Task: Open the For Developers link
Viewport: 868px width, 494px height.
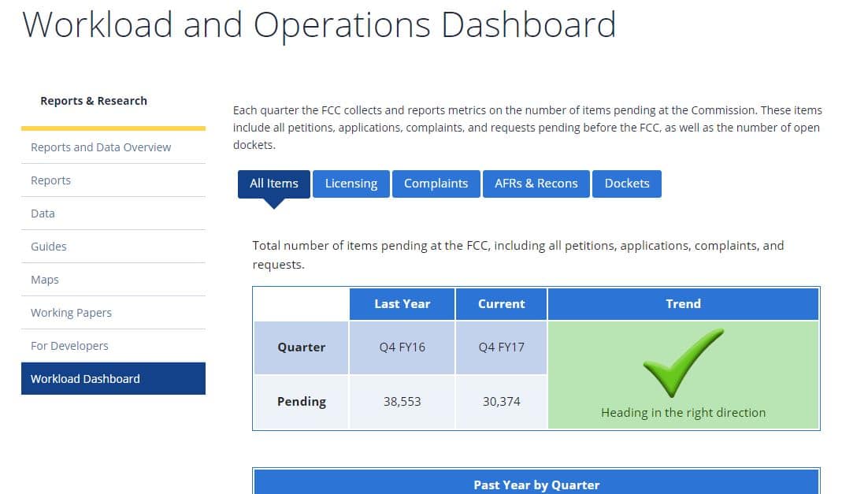Action: point(69,346)
